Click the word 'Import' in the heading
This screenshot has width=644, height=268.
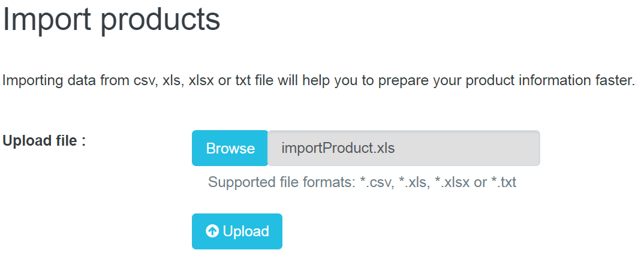coord(47,19)
